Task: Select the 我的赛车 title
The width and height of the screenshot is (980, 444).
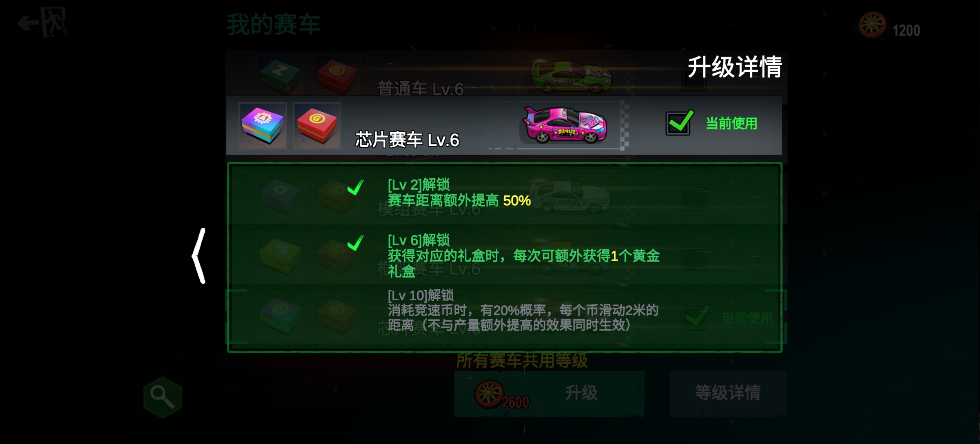Action: [x=274, y=24]
